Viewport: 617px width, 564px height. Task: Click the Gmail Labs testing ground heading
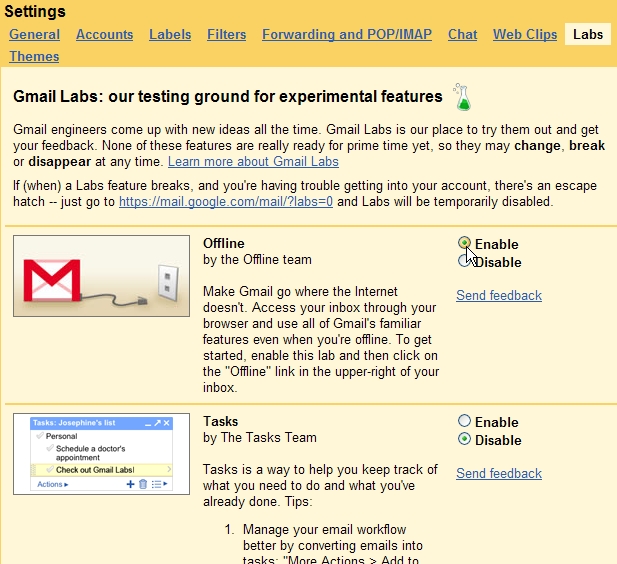click(x=228, y=96)
